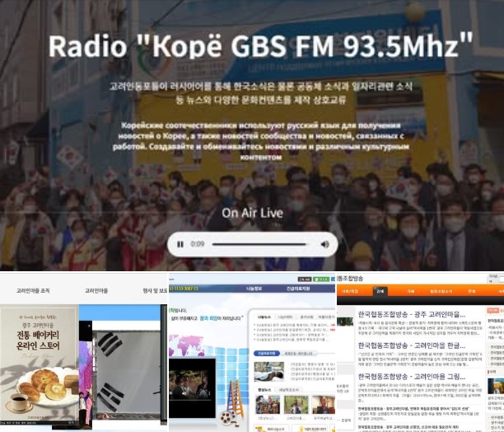Open the 행사 및 보도 menu item
504x432 pixels.
tap(155, 291)
